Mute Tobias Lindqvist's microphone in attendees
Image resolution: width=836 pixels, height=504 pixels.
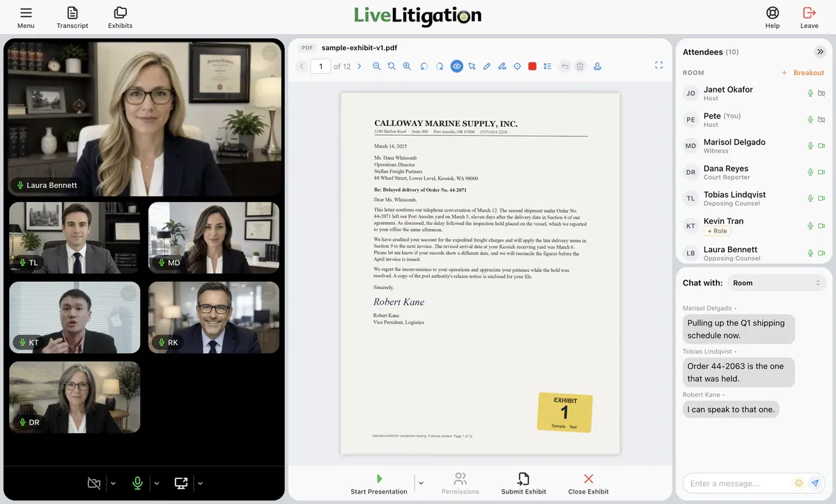810,198
